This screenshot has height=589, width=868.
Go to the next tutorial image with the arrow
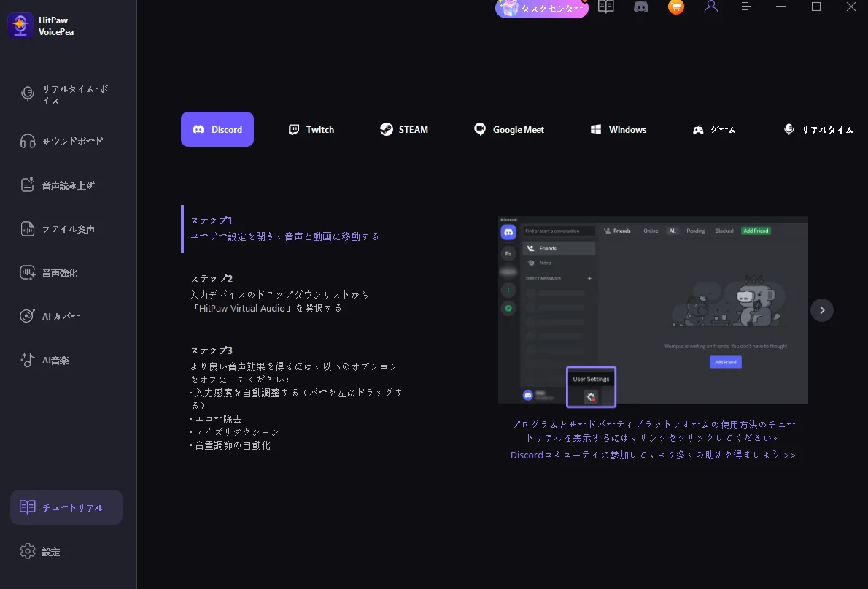(x=822, y=309)
